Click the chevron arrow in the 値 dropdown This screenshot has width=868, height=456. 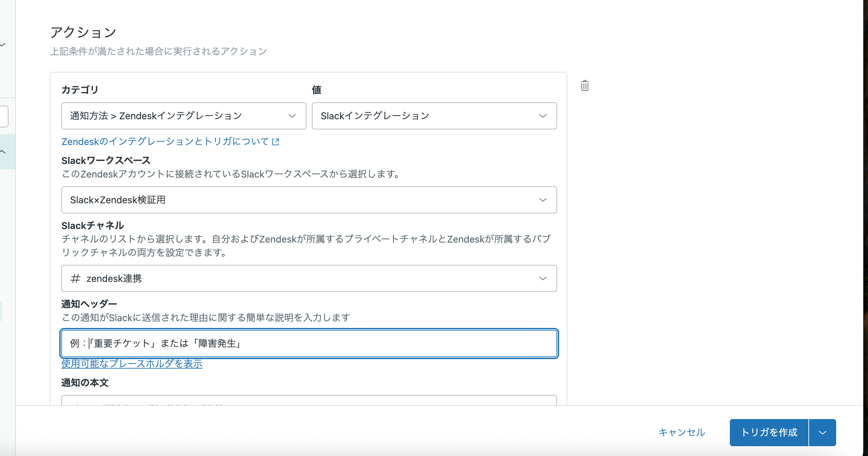(543, 116)
